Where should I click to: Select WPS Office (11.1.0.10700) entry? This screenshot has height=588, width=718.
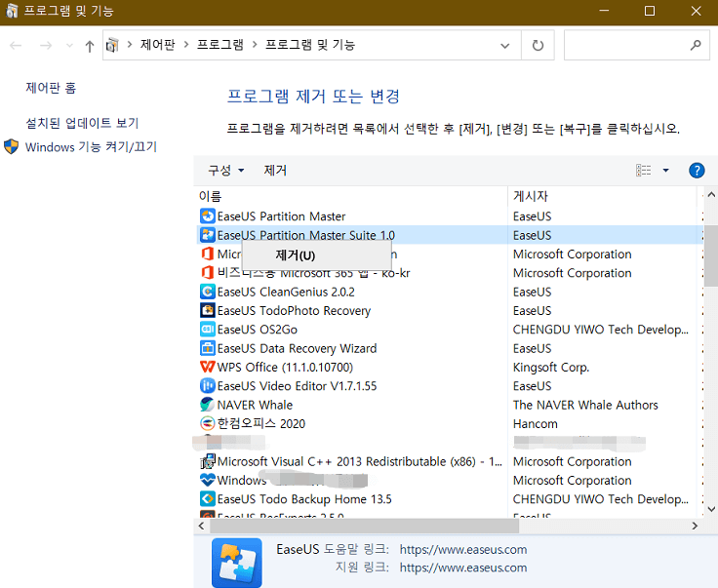285,367
